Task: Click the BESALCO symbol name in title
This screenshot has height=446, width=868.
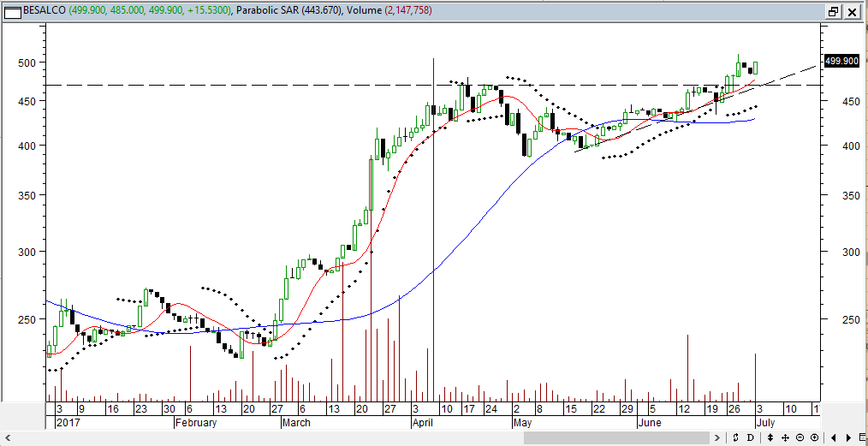Action: (x=43, y=10)
